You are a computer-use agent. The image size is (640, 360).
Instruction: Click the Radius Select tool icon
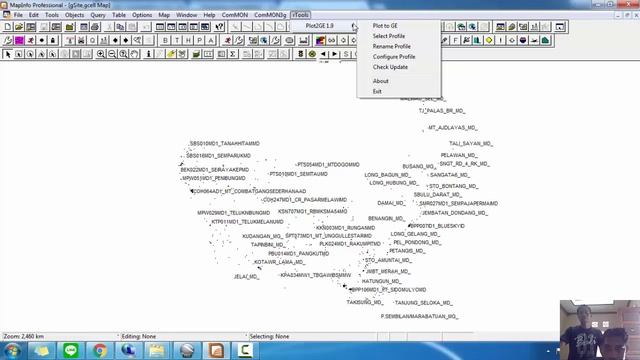pos(30,54)
